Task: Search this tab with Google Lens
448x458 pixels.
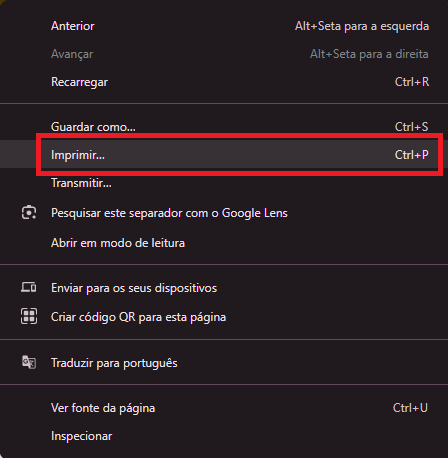Action: pos(224,213)
